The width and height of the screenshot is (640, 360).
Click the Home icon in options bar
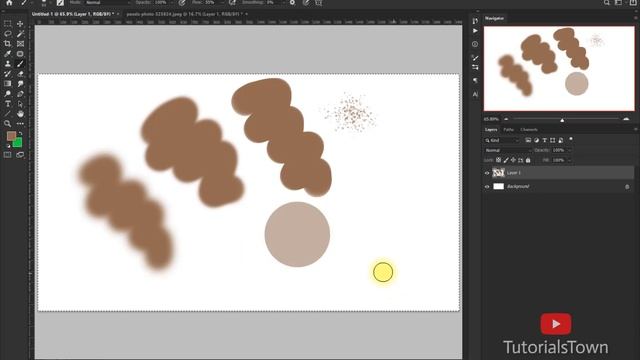9,2
